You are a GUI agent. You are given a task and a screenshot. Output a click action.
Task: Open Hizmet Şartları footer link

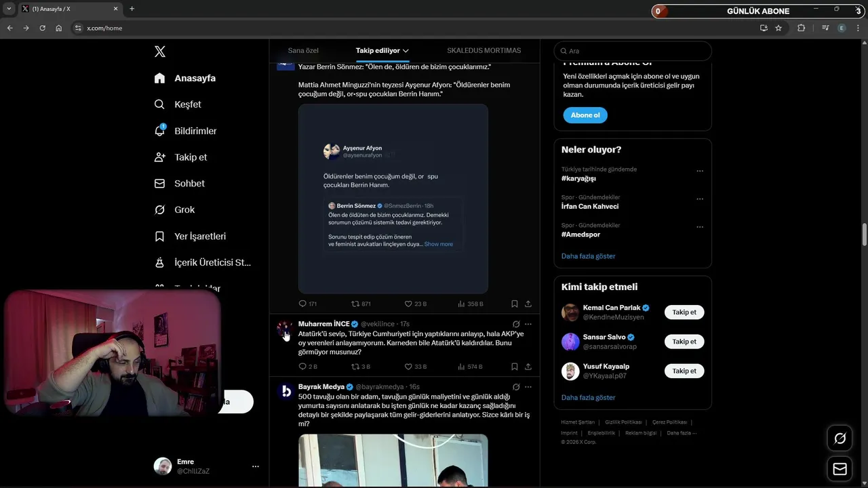(578, 422)
